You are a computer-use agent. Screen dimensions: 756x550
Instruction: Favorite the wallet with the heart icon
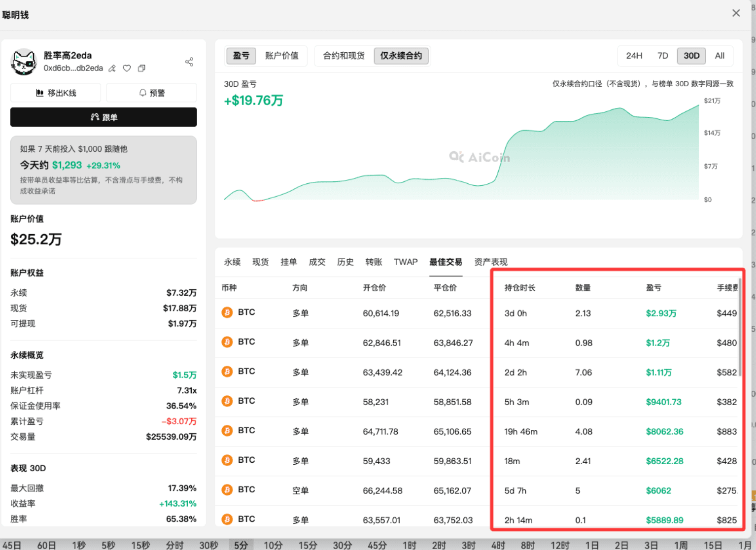(127, 69)
